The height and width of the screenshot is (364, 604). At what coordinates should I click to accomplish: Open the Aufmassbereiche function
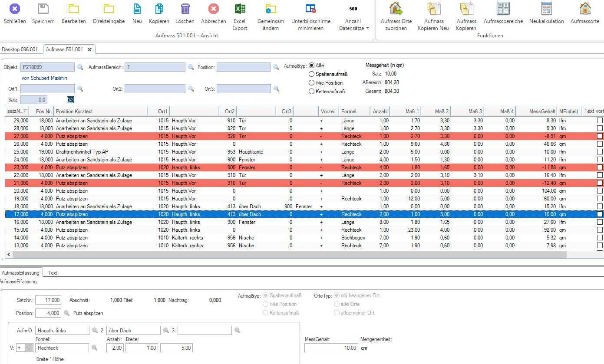[503, 9]
